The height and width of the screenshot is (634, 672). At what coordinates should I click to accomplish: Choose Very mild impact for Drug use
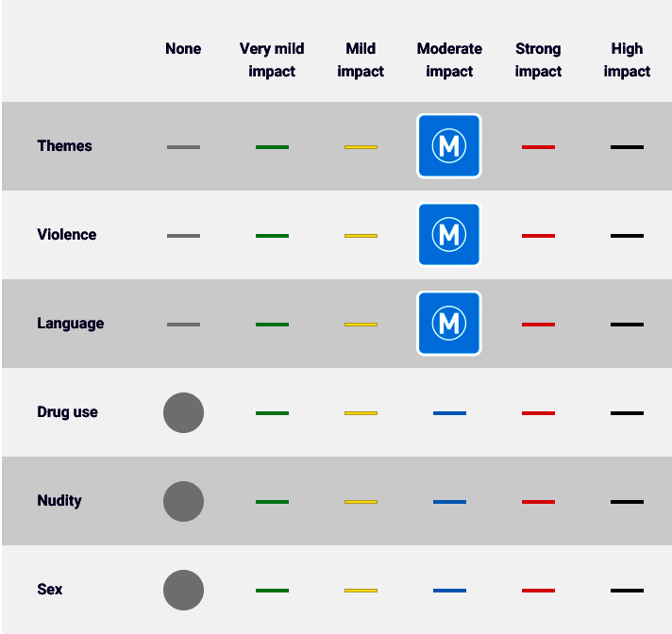click(x=272, y=413)
